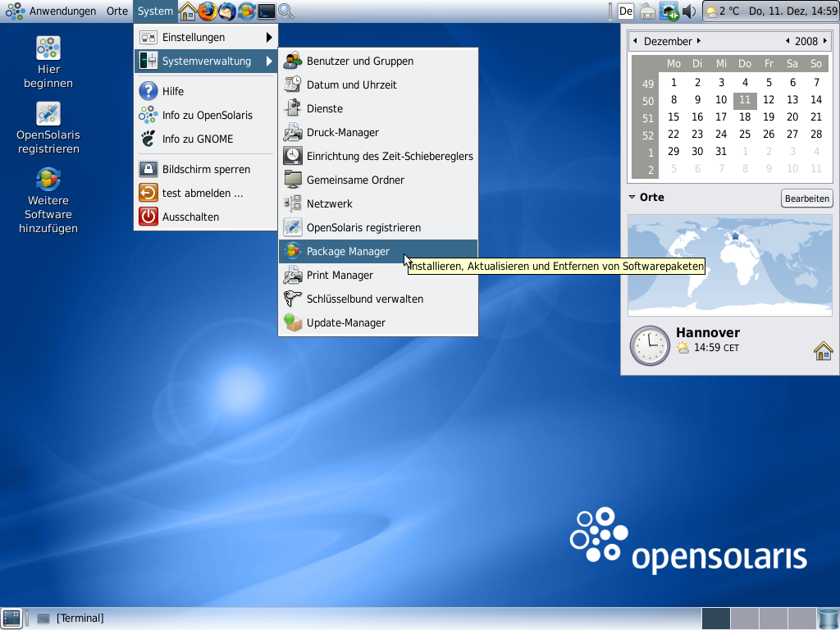840x630 pixels.
Task: Open Einrichtung des Zeit-Schiebereglers
Action: click(x=377, y=157)
